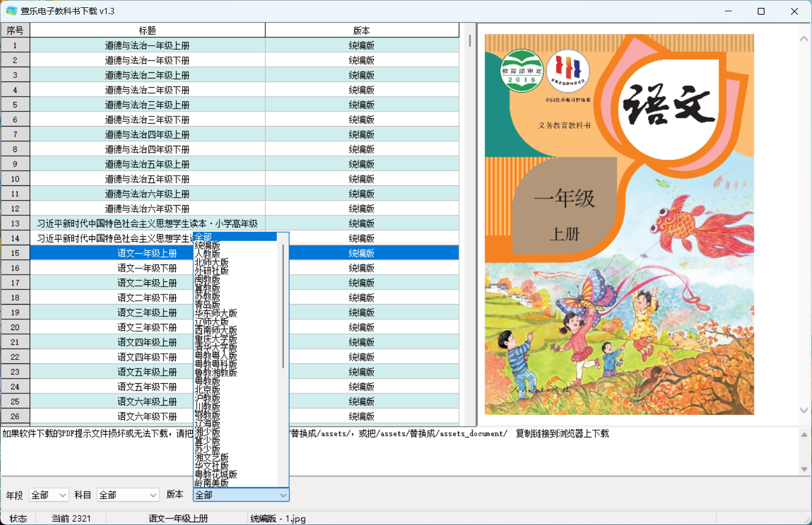
Task: Select row 道德与法治一年级上册
Action: pyautogui.click(x=148, y=45)
